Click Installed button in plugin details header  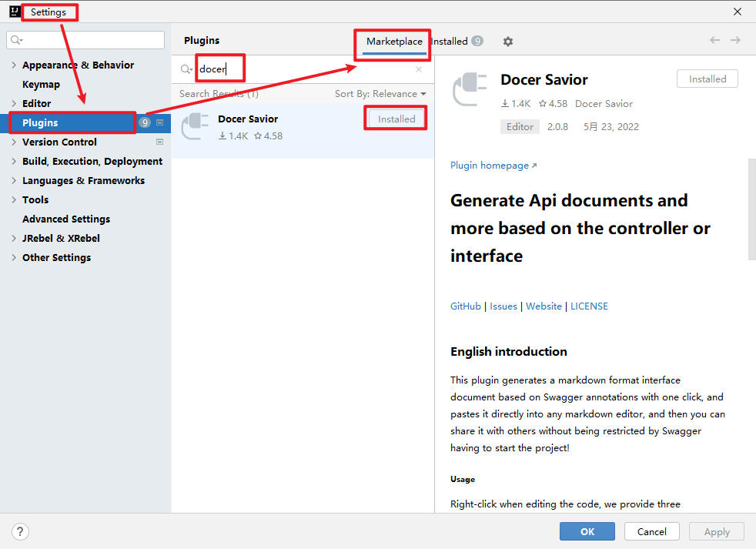click(x=707, y=79)
